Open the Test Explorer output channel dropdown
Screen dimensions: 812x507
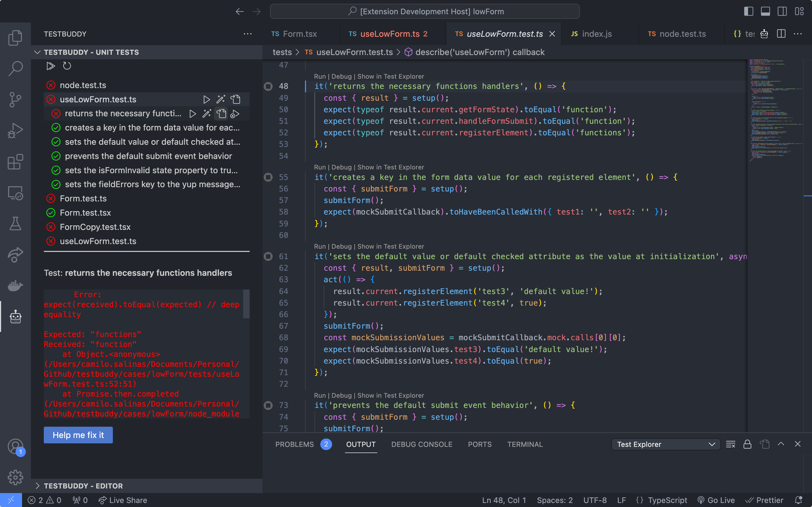pyautogui.click(x=666, y=444)
